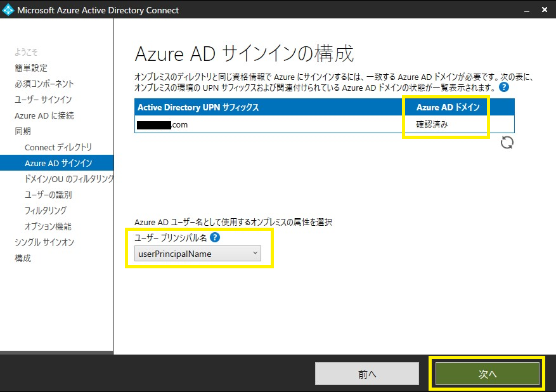The image size is (556, 392).
Task: Click the Azure AD ドメイン column header
Action: [x=448, y=107]
